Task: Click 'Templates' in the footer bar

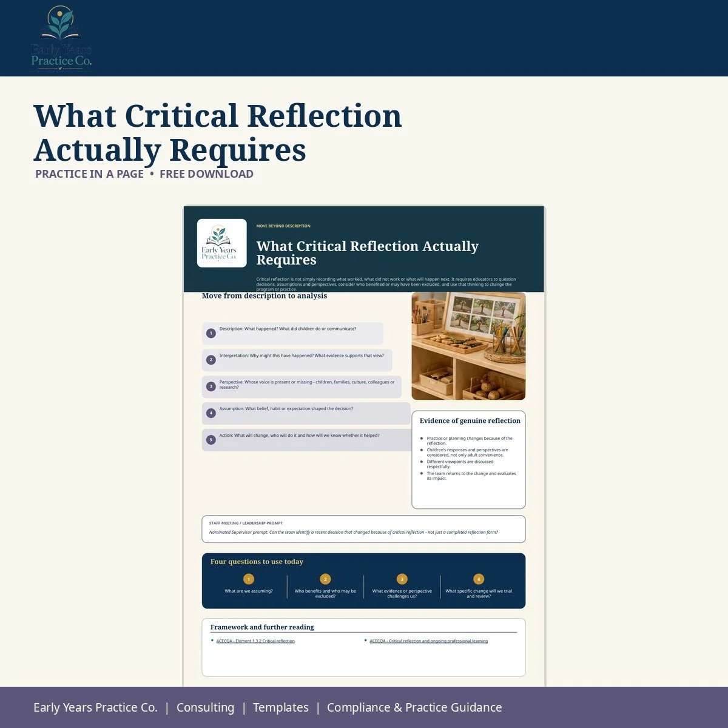Action: 280,707
